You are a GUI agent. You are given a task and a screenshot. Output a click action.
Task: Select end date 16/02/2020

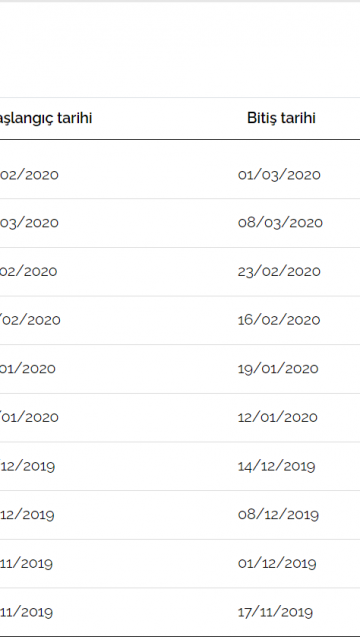279,320
